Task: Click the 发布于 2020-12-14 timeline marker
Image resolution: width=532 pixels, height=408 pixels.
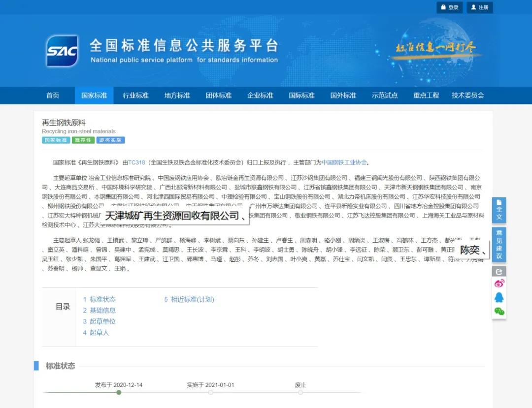Action: (118, 392)
